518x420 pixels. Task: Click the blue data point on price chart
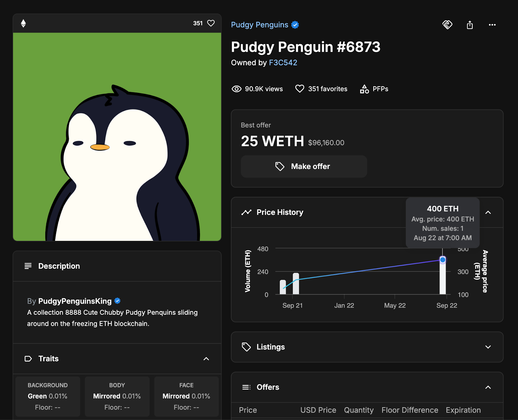point(443,260)
